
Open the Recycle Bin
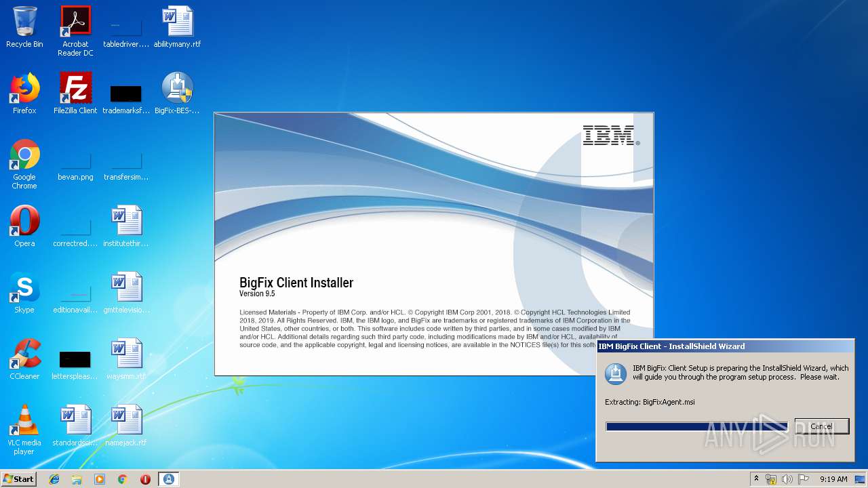point(24,27)
